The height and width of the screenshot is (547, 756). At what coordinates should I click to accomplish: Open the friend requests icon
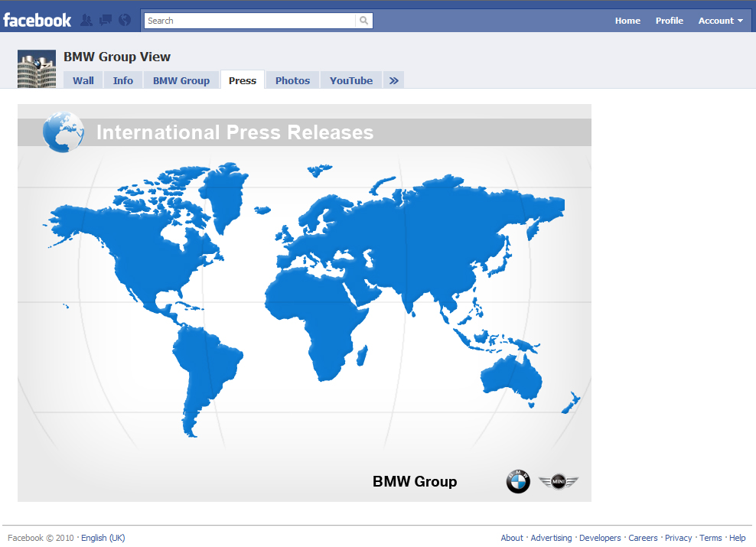[x=87, y=20]
